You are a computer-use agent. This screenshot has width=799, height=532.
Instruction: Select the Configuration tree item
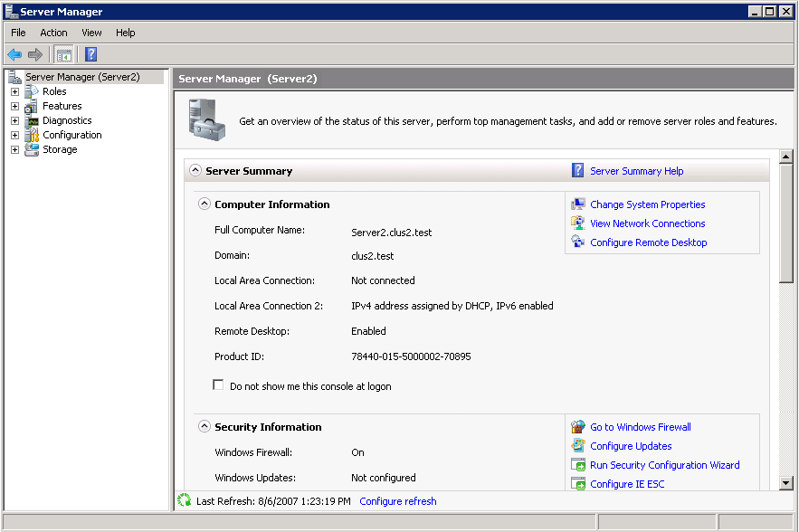[x=72, y=135]
